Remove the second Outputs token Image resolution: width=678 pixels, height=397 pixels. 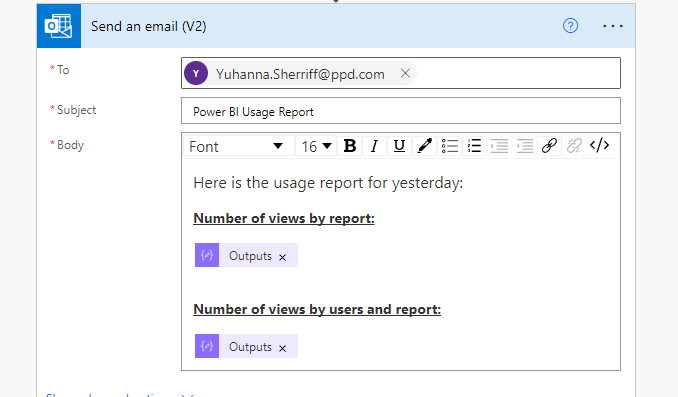(282, 348)
